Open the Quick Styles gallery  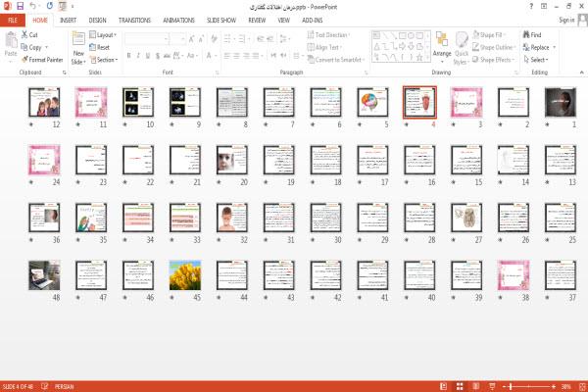tap(462, 48)
